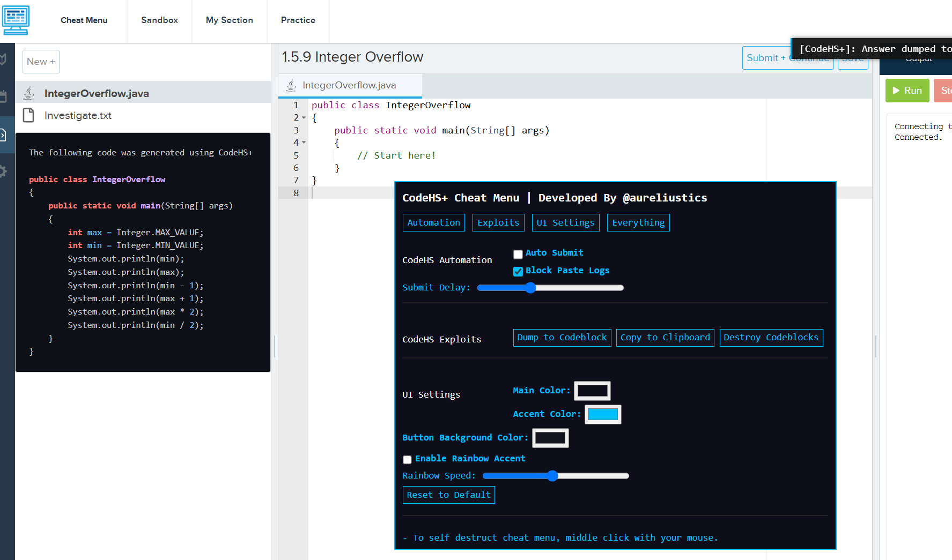Click the play triangle icon on Run button
952x560 pixels.
(x=896, y=91)
